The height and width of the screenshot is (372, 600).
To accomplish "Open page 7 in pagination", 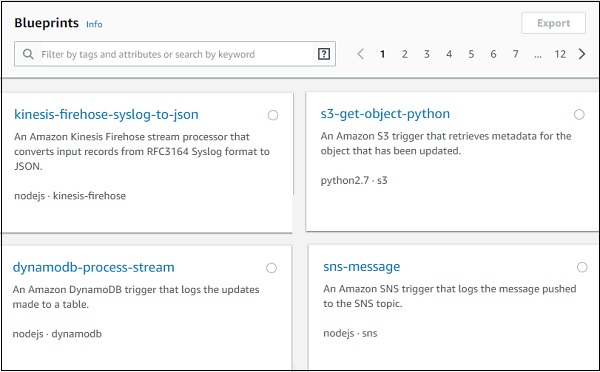I will (x=515, y=54).
